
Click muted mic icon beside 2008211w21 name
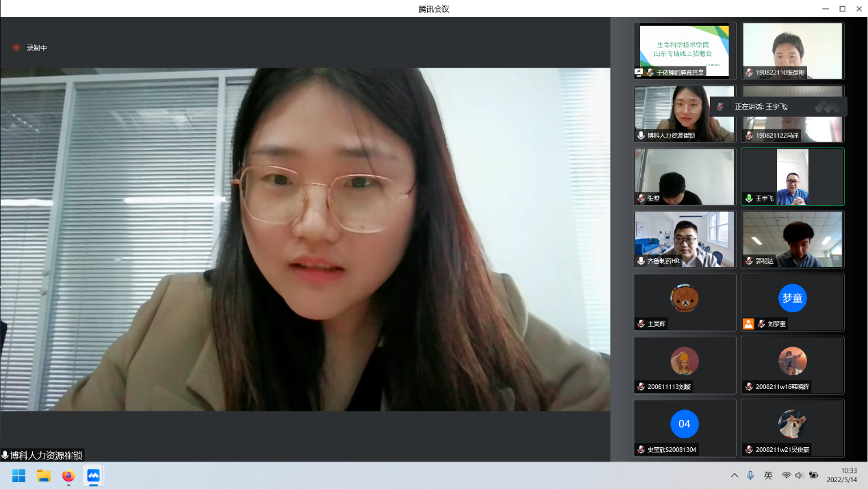tap(749, 450)
